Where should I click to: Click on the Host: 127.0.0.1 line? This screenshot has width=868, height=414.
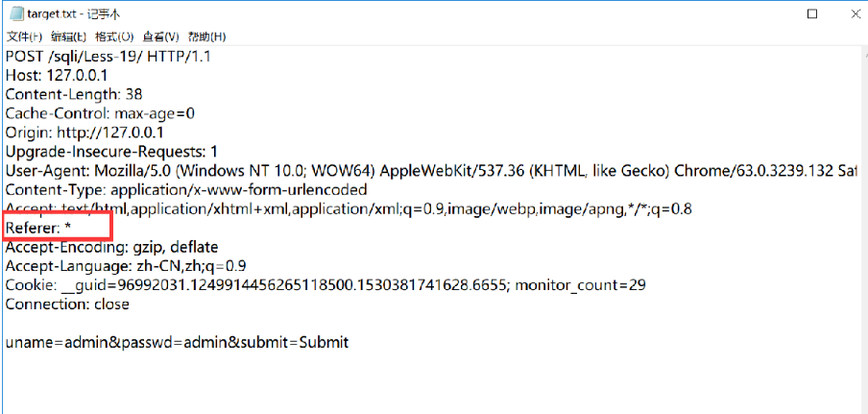[58, 76]
